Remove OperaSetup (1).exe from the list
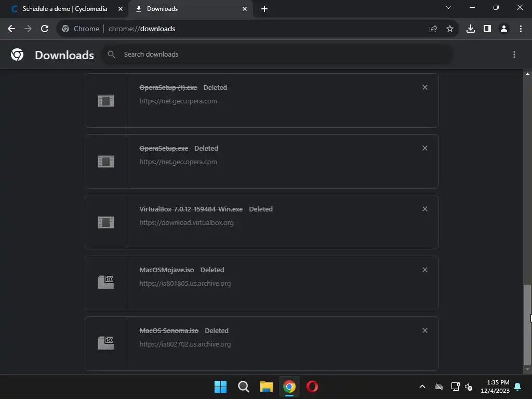The image size is (532, 399). coord(425,87)
